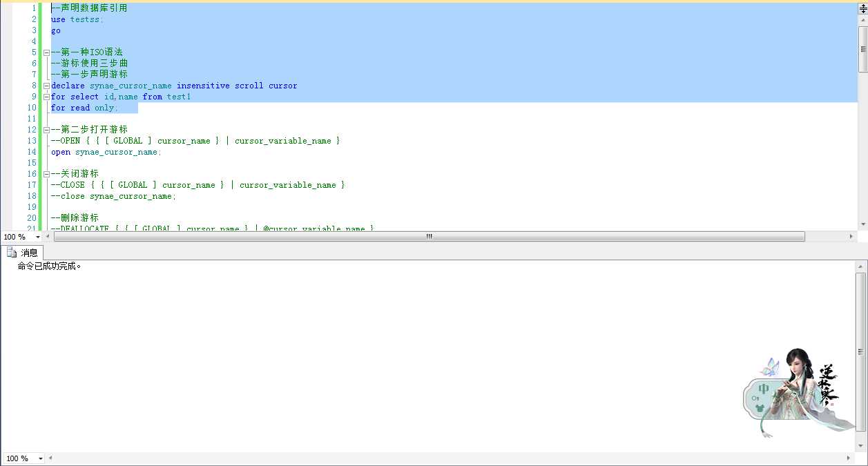The image size is (868, 466).
Task: Collapse the 第二步打开游标 comment block
Action: (46, 130)
